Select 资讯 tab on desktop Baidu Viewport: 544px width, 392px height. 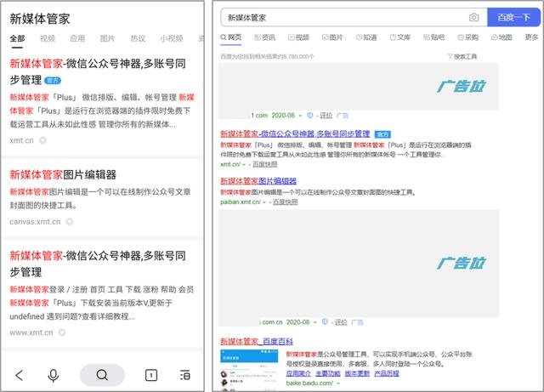264,37
